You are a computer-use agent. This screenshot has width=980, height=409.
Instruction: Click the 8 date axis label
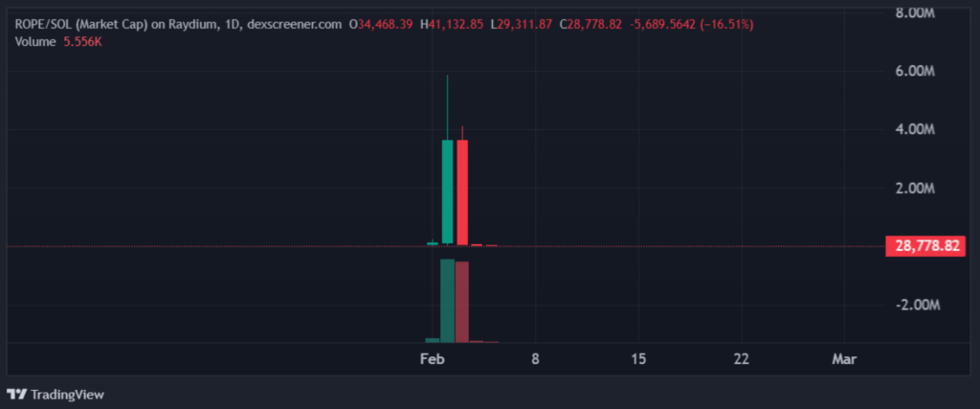point(535,359)
